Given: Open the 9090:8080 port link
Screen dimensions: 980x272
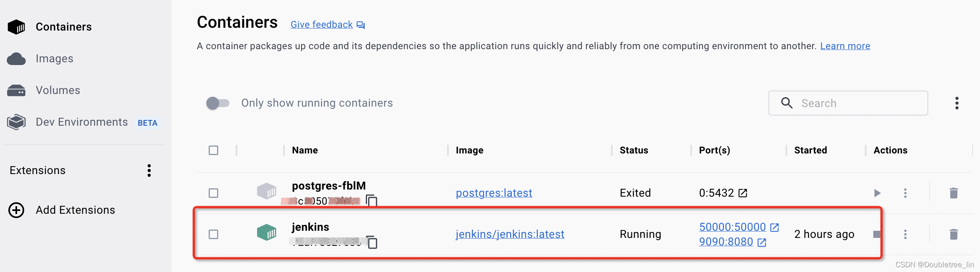Looking at the screenshot, I should click(x=726, y=242).
